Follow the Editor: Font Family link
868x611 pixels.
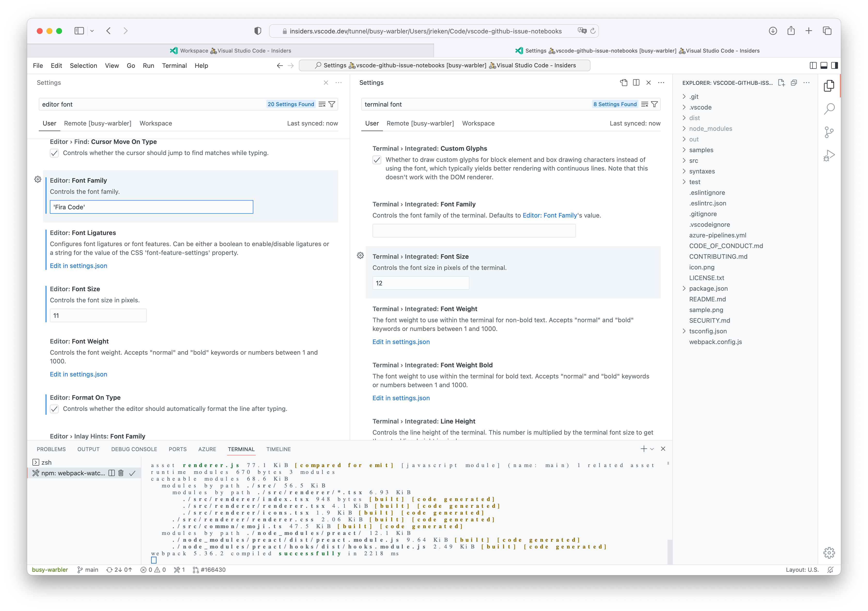click(550, 216)
